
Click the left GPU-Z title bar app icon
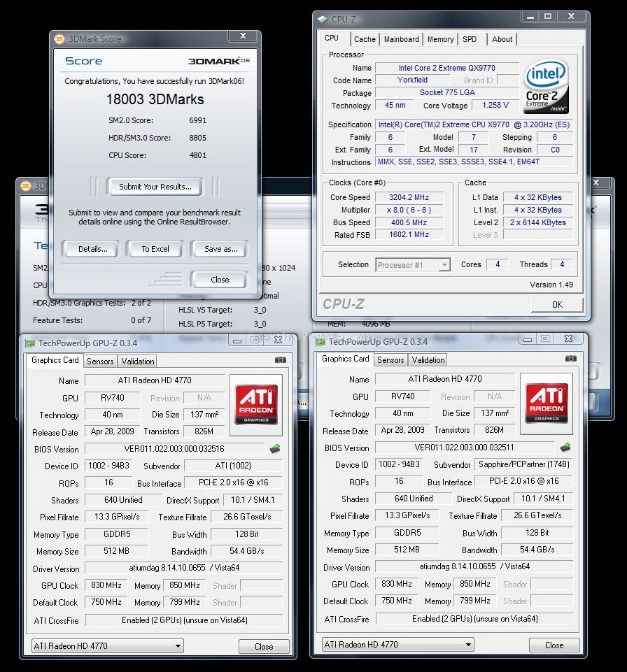(30, 343)
